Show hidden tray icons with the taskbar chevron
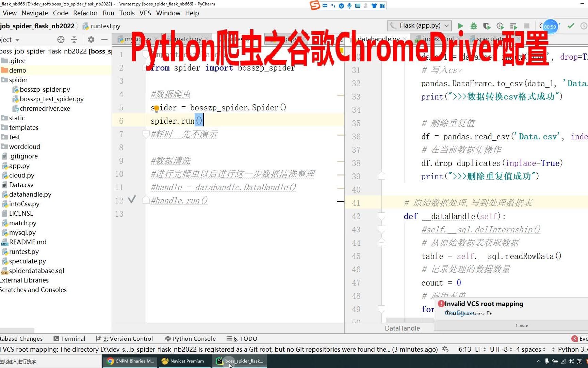 (538, 361)
